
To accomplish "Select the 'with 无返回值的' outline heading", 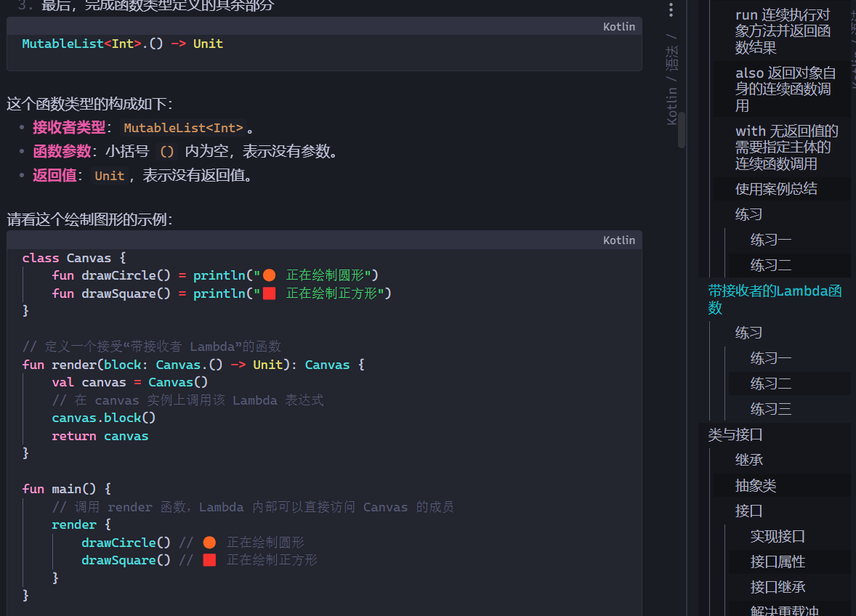I will click(786, 147).
